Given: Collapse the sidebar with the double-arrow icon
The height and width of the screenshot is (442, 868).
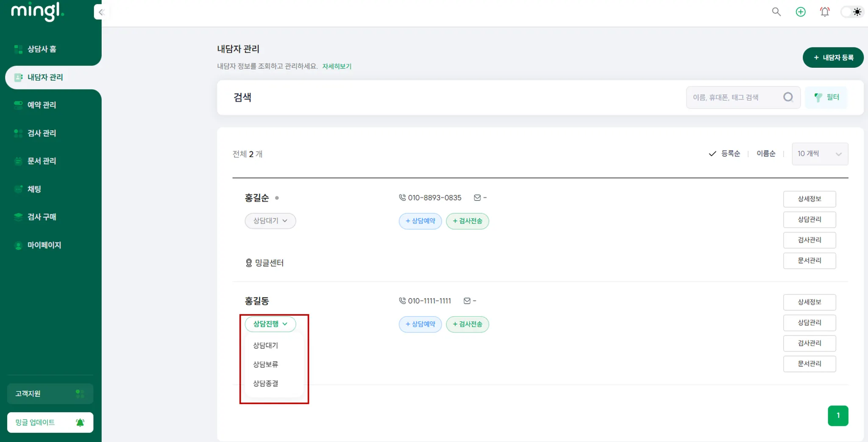Looking at the screenshot, I should click(x=101, y=12).
